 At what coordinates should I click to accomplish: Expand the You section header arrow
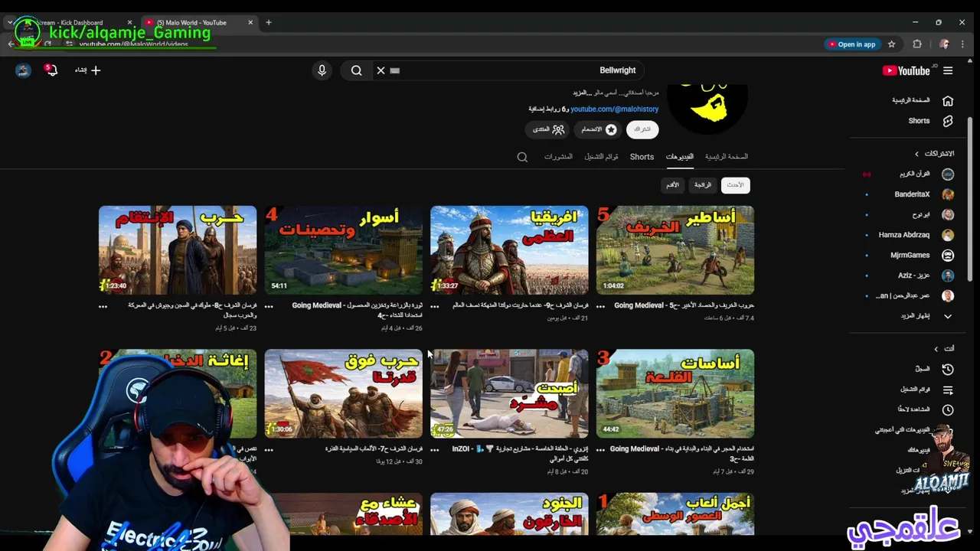tap(936, 349)
